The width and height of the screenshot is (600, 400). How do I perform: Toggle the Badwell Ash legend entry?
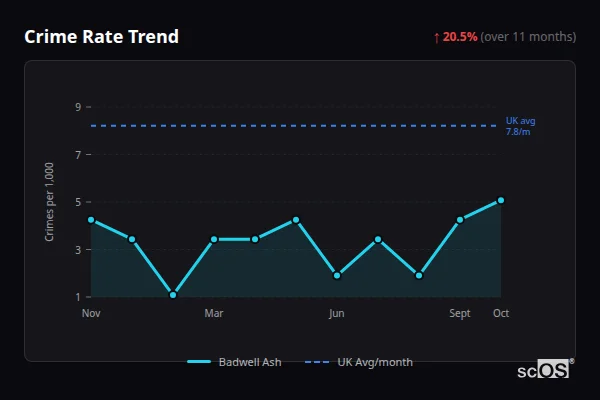[234, 362]
